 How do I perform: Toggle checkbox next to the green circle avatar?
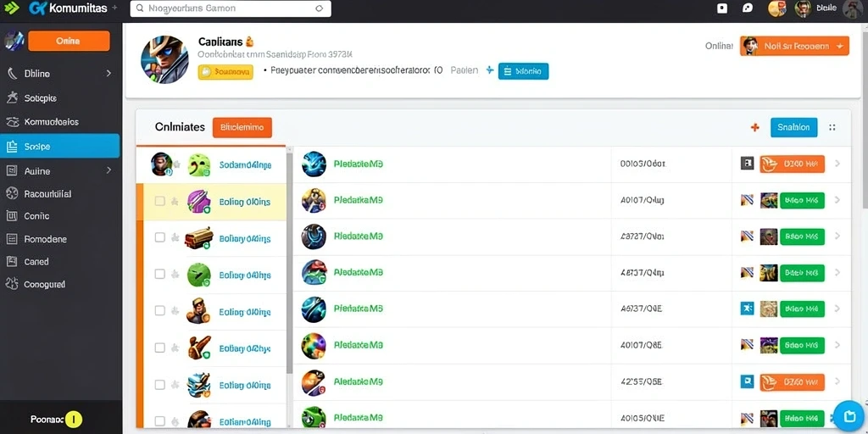tap(159, 274)
